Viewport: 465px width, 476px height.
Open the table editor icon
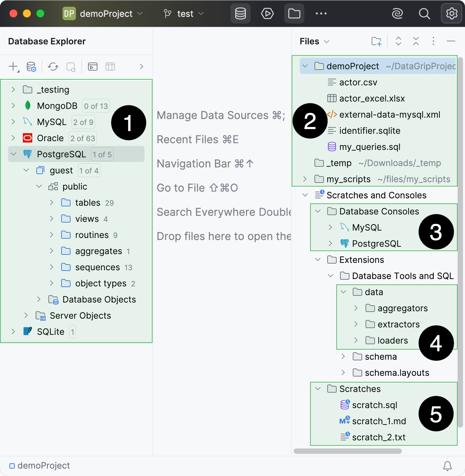pos(110,67)
